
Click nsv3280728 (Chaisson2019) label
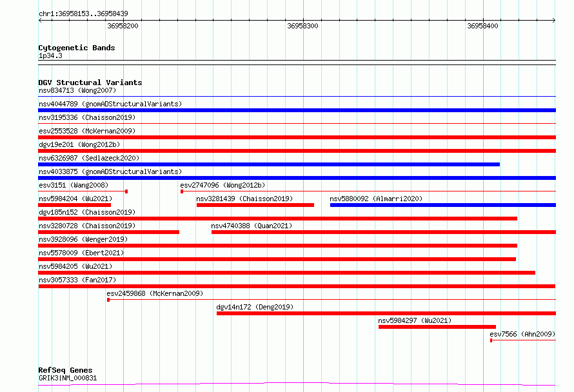87,226
